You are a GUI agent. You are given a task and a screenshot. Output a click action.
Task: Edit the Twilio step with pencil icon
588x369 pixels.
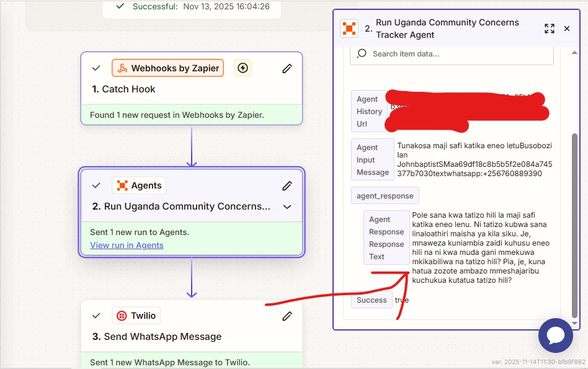pyautogui.click(x=287, y=316)
